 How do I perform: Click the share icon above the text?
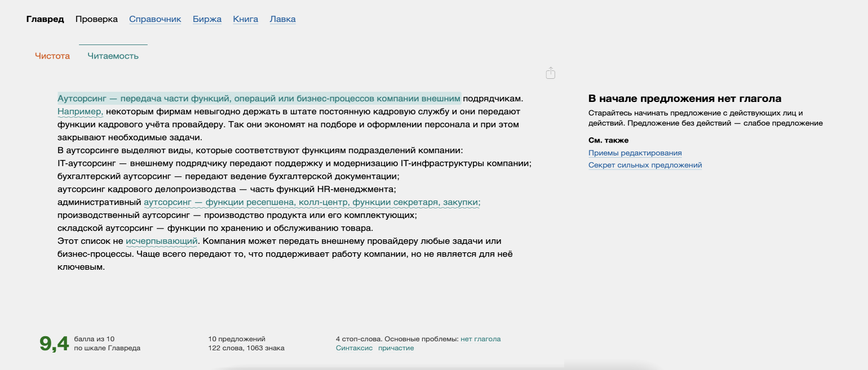(x=551, y=73)
